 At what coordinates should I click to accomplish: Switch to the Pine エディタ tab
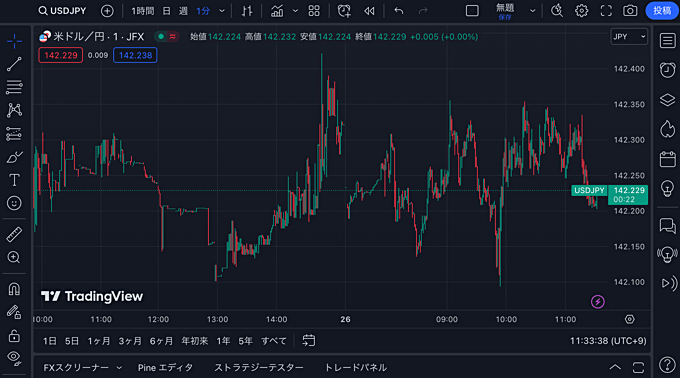pos(165,368)
